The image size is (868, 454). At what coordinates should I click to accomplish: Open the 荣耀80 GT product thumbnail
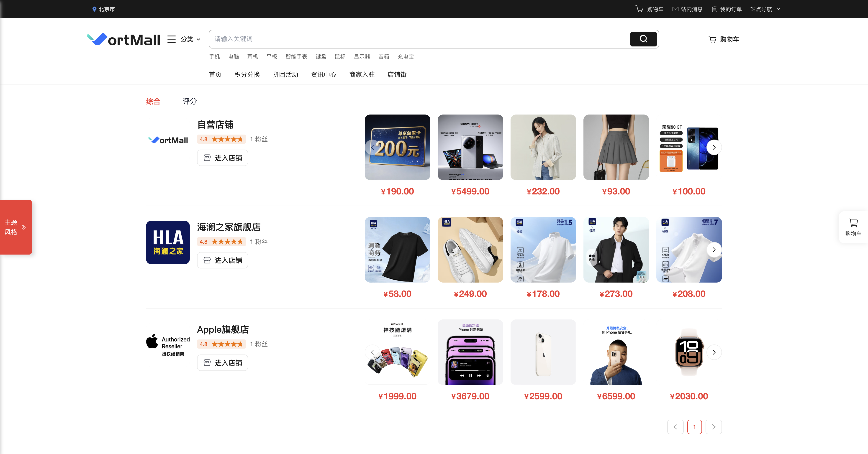[x=689, y=147]
